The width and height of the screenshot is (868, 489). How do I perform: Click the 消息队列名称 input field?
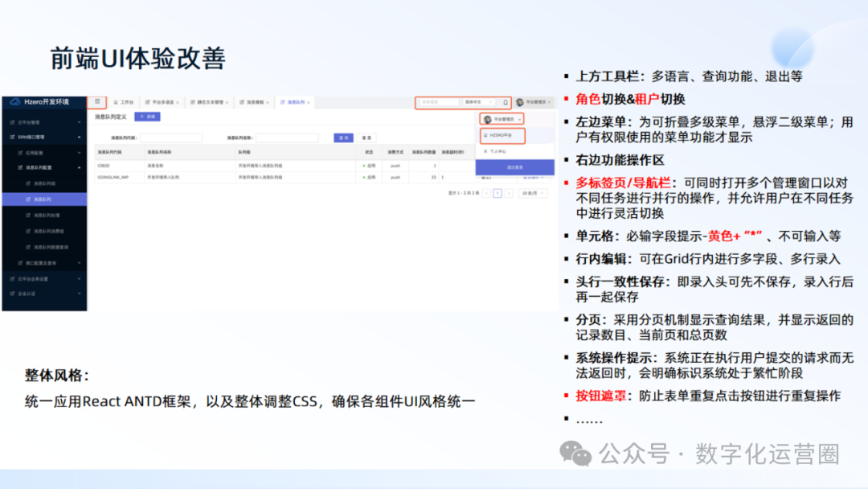(x=287, y=138)
